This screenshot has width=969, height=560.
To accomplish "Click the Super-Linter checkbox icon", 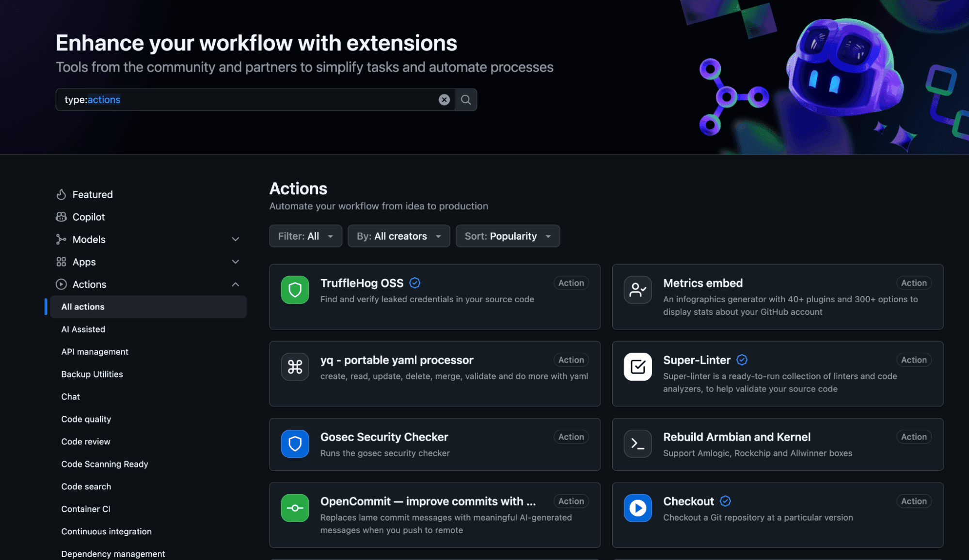I will (x=638, y=367).
